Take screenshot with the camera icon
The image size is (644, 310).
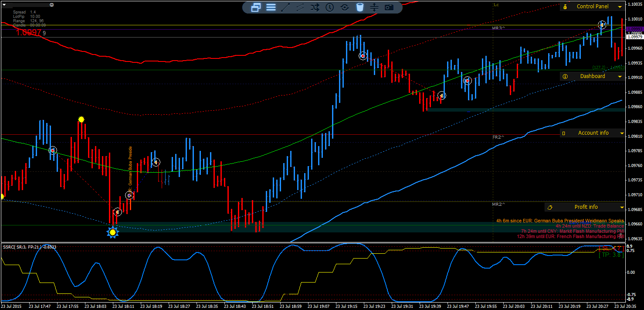(x=389, y=7)
